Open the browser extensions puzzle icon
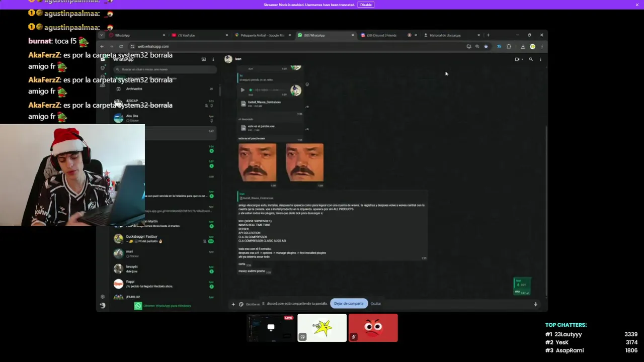The width and height of the screenshot is (644, 362). [x=509, y=46]
